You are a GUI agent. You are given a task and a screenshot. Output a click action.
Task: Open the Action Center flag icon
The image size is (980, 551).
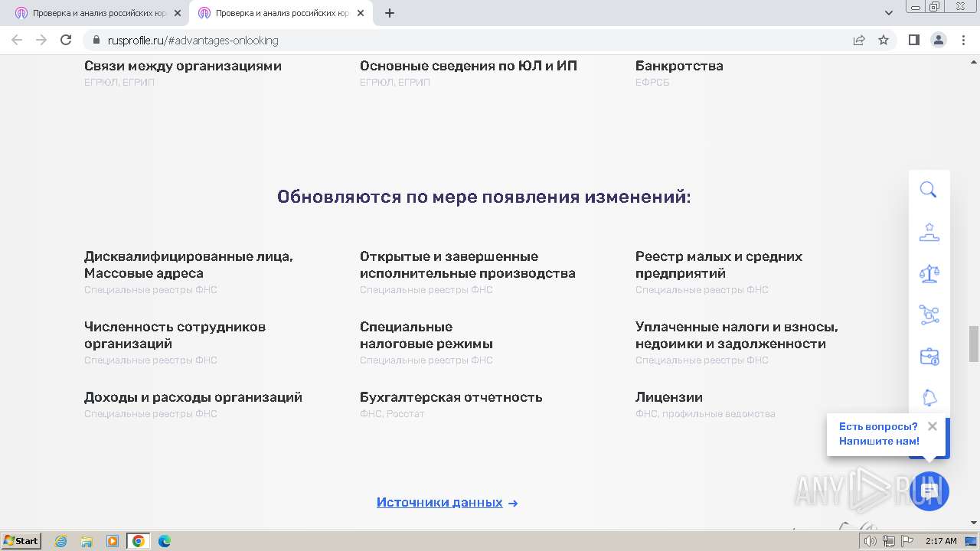tap(907, 541)
